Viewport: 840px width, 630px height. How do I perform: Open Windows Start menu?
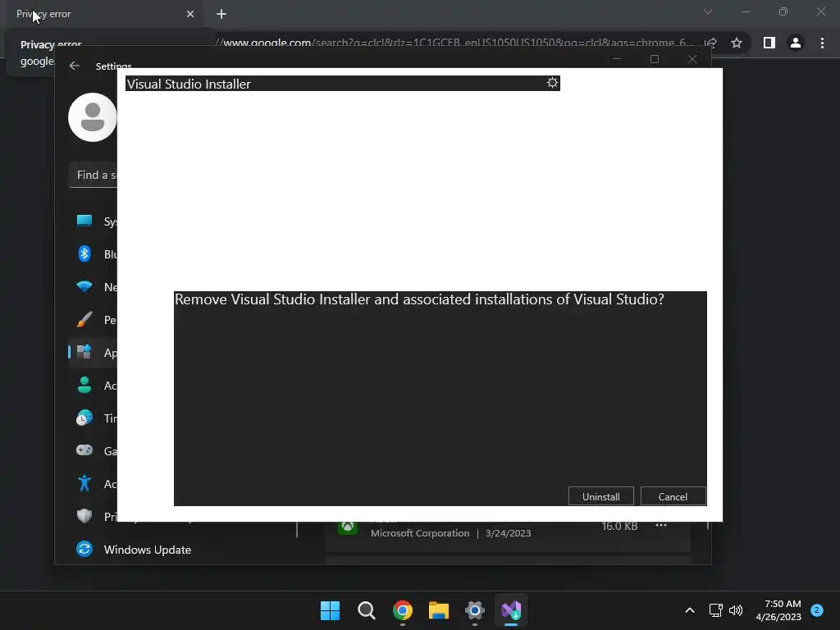[x=330, y=610]
